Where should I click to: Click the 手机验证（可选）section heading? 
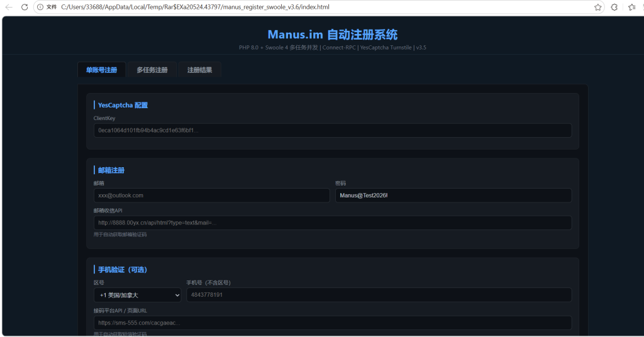(x=123, y=269)
